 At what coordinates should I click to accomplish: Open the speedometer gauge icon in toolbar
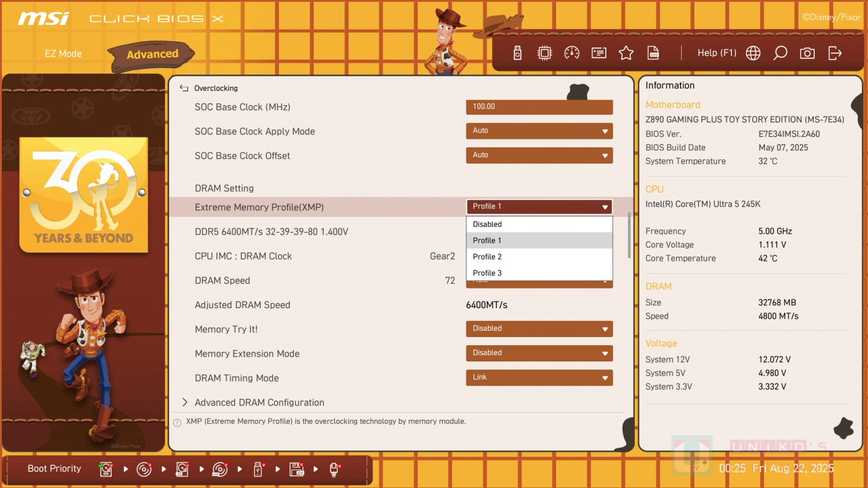572,53
